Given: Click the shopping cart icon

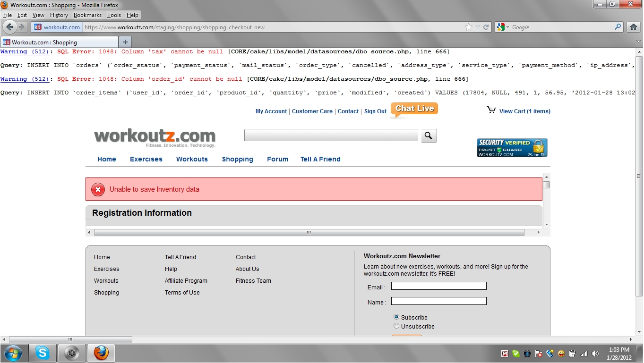Looking at the screenshot, I should (x=491, y=110).
